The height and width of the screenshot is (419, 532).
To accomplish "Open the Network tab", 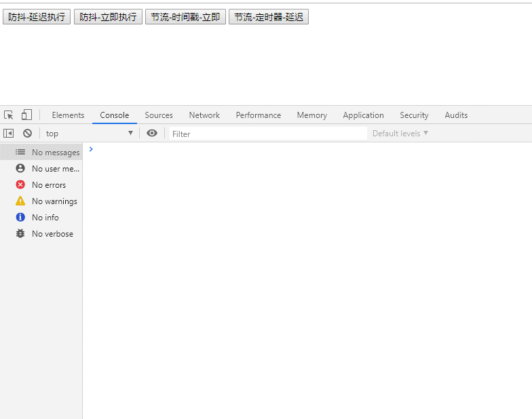I will tap(204, 115).
